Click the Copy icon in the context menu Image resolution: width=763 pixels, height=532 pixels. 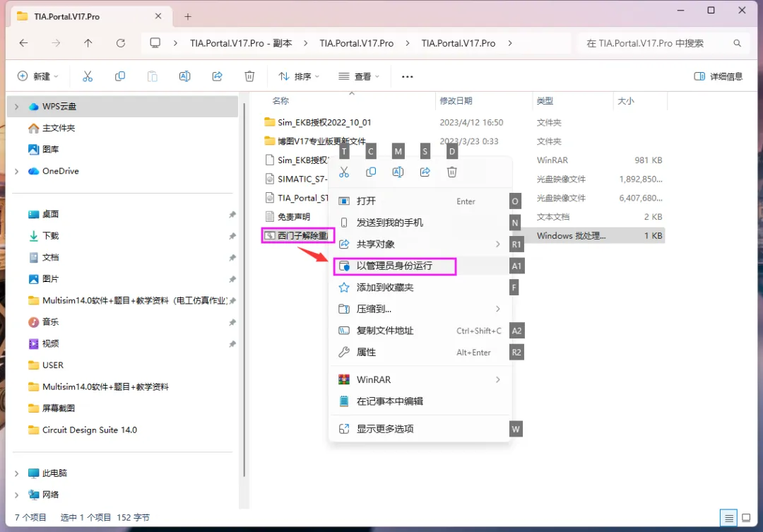coord(371,172)
